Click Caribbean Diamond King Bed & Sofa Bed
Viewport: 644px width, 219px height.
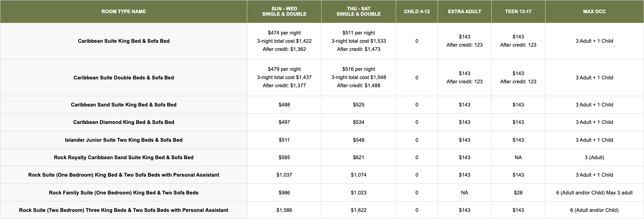[123, 122]
